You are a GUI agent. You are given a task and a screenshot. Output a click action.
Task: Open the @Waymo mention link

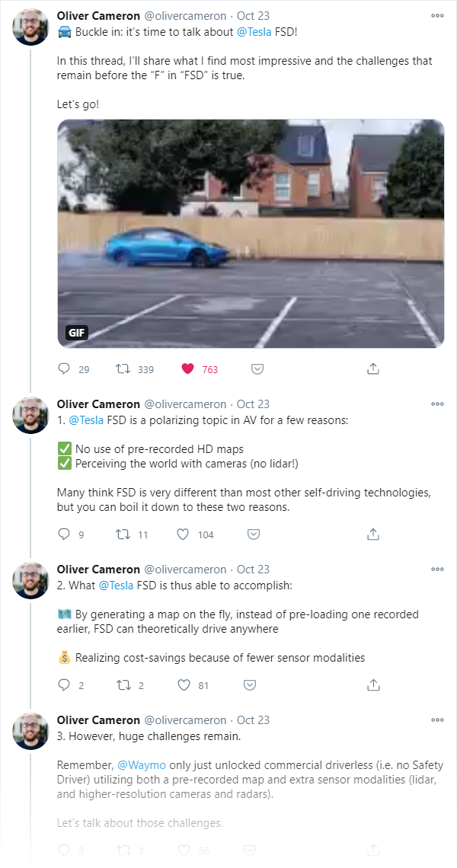(142, 765)
